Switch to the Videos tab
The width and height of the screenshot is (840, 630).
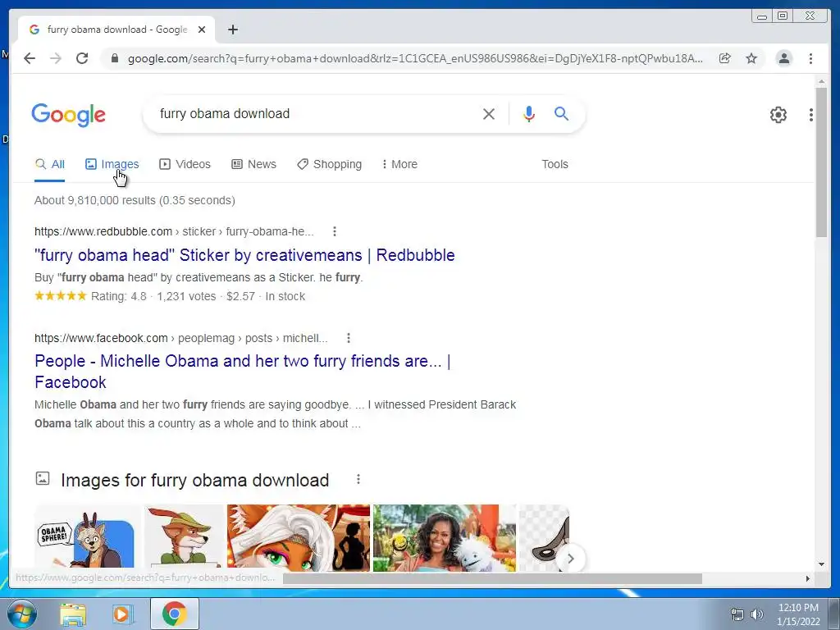pyautogui.click(x=185, y=164)
